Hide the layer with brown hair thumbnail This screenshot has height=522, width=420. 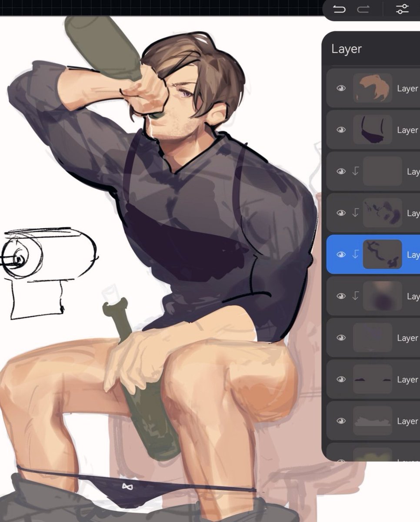(341, 88)
